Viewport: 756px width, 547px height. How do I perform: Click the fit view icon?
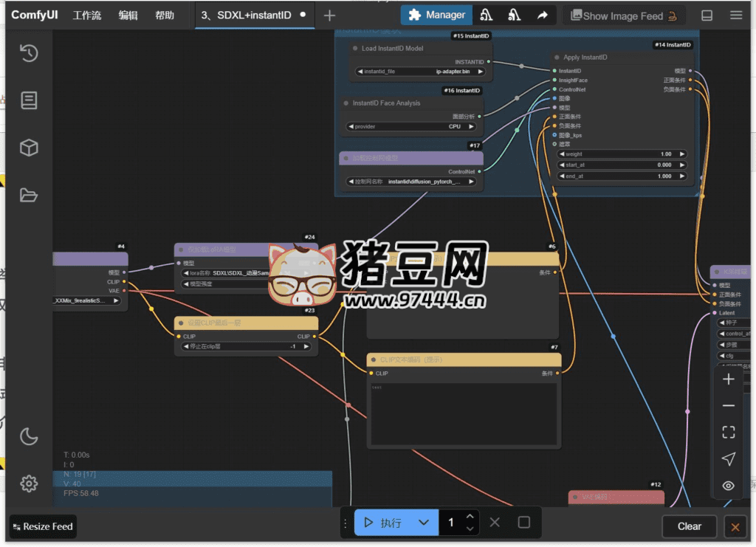click(728, 433)
